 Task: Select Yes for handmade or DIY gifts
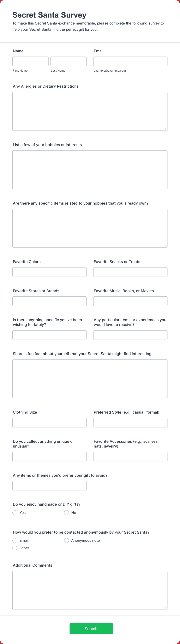click(15, 513)
